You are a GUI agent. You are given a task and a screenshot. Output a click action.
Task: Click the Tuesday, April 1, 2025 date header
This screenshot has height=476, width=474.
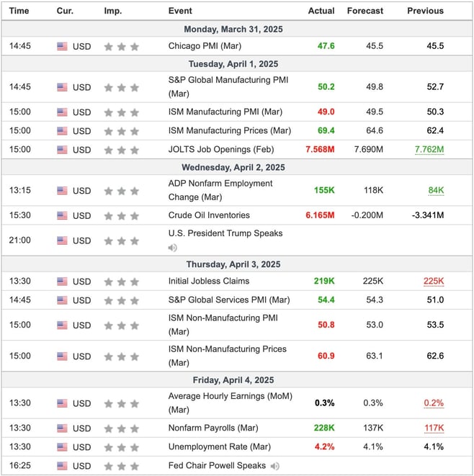[233, 64]
